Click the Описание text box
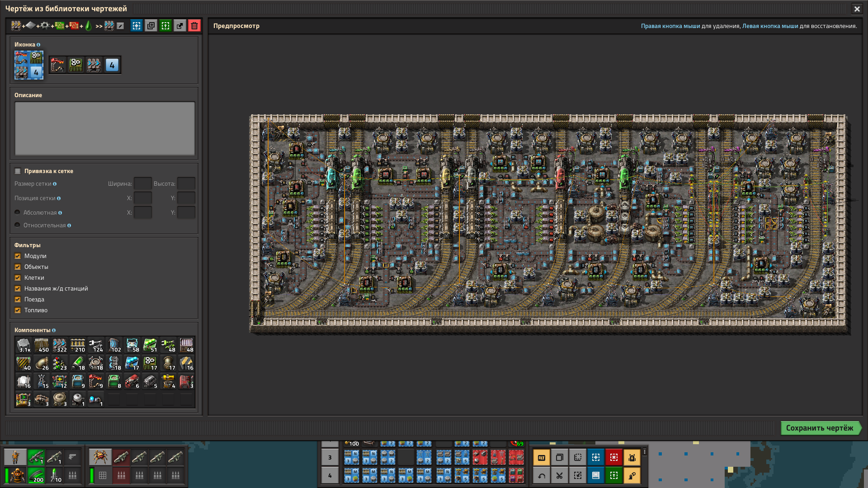868x488 pixels. [x=105, y=129]
